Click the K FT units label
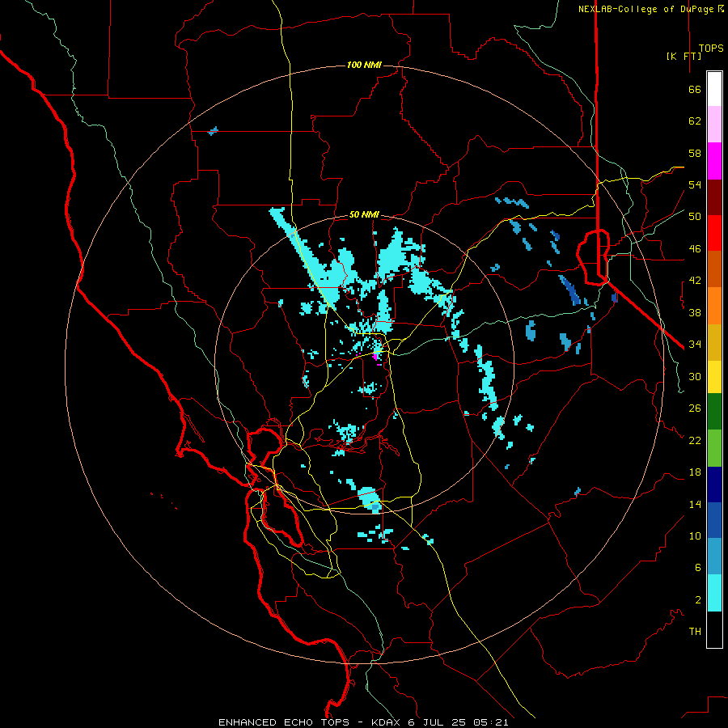 684,56
